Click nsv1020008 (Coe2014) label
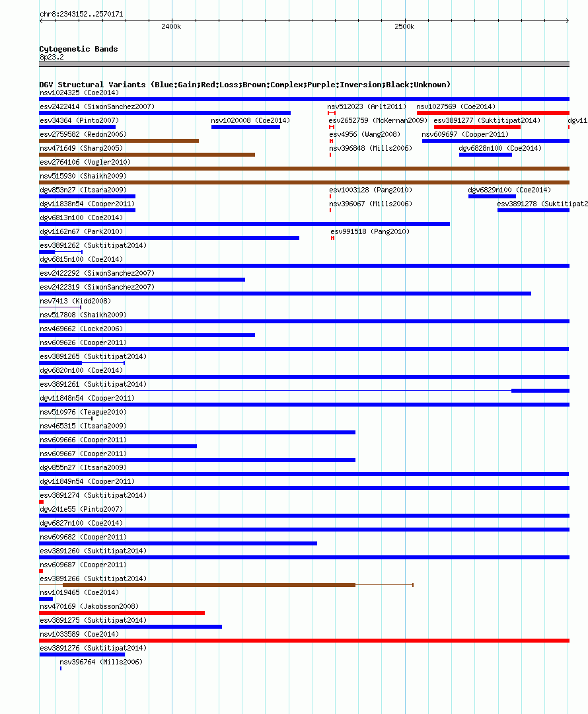588x714 pixels. point(250,121)
